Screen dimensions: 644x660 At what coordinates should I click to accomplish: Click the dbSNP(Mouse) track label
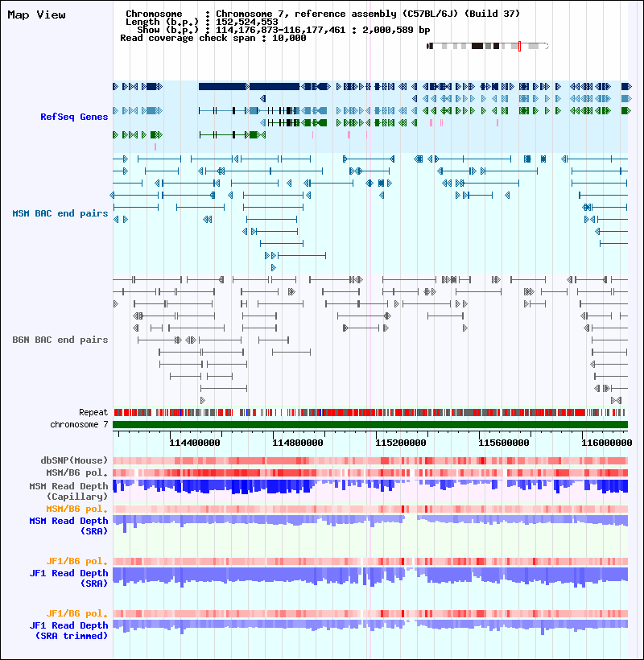(74, 460)
